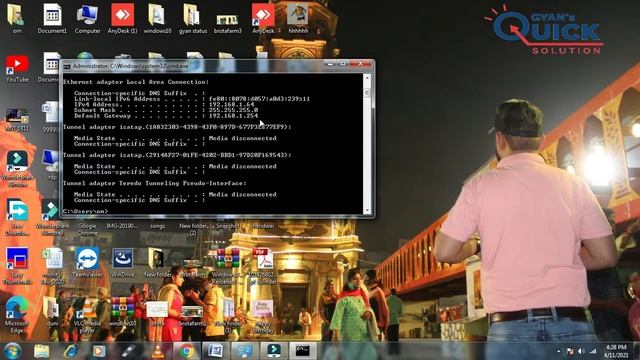The image size is (640, 360).
Task: Click the cmd window title bar
Action: (x=196, y=66)
